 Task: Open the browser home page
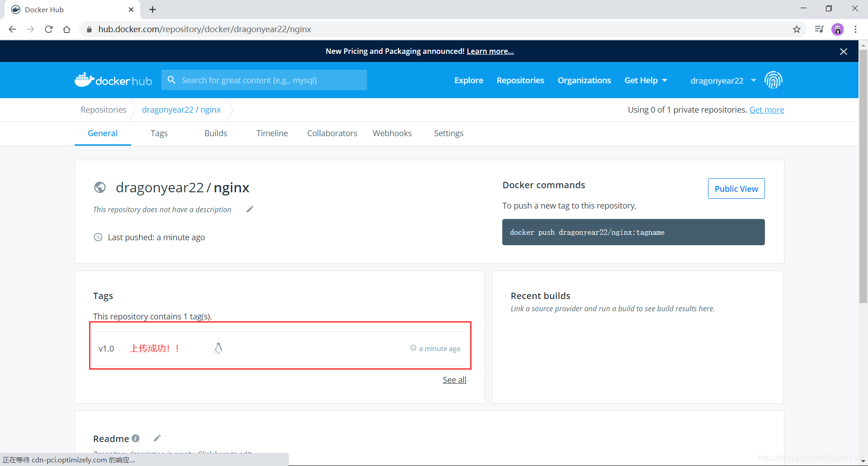point(67,29)
